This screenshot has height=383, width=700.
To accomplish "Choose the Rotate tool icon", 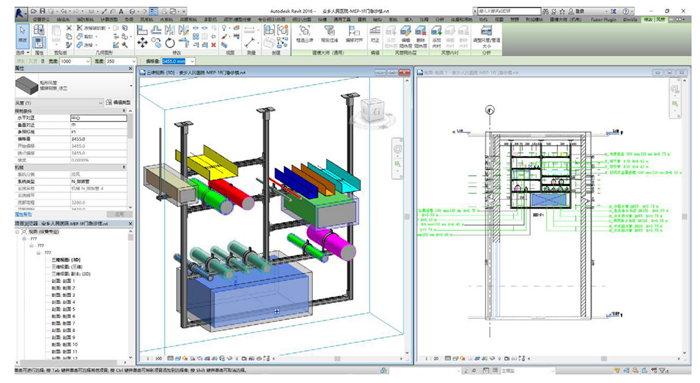I will (x=170, y=43).
